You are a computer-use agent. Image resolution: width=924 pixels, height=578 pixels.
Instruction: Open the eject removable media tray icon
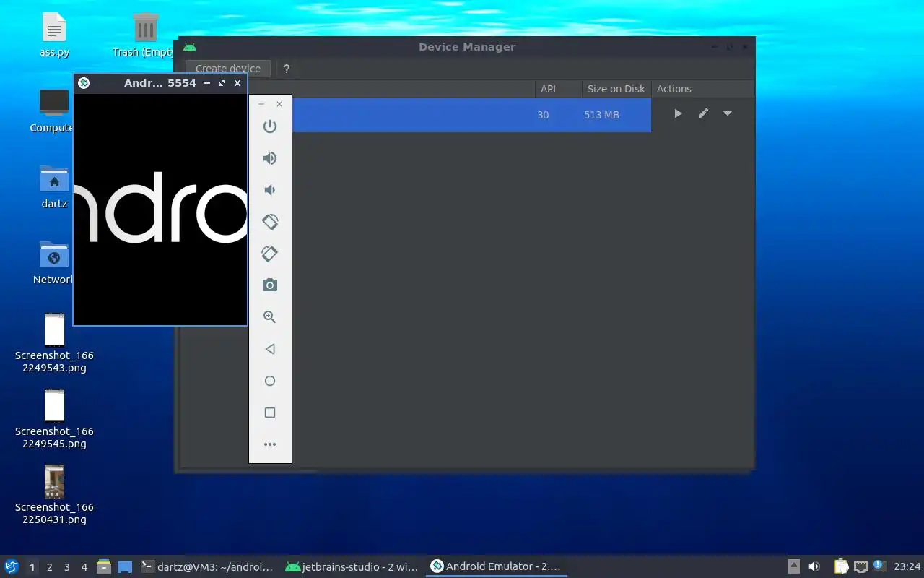tap(794, 566)
